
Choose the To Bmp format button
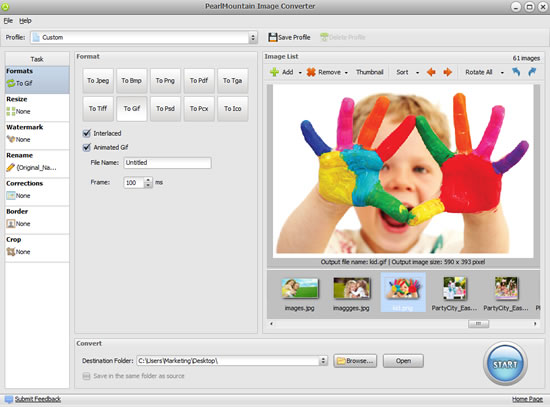click(x=132, y=81)
